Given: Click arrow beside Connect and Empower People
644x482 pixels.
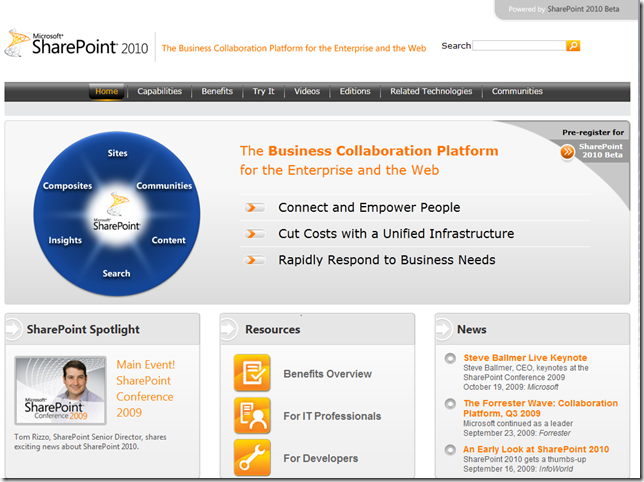Looking at the screenshot, I should click(x=254, y=208).
